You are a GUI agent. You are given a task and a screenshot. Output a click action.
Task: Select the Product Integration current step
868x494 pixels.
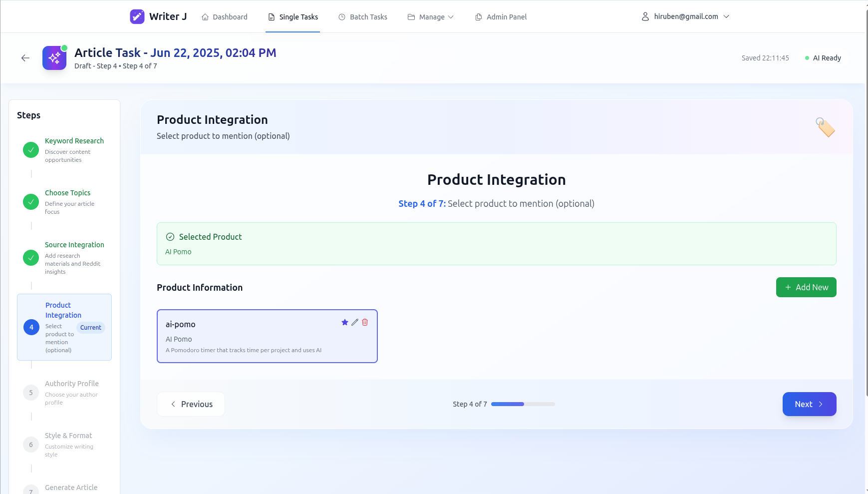[x=64, y=327]
